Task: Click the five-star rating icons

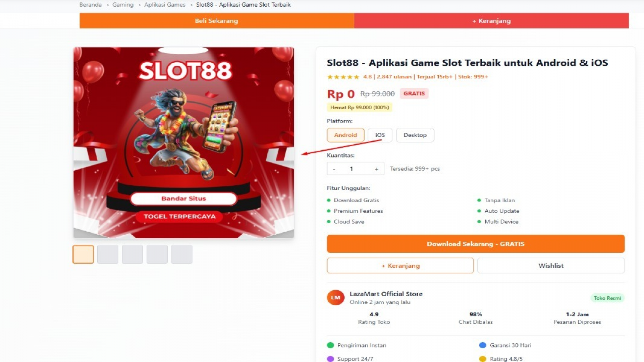Action: 343,77
